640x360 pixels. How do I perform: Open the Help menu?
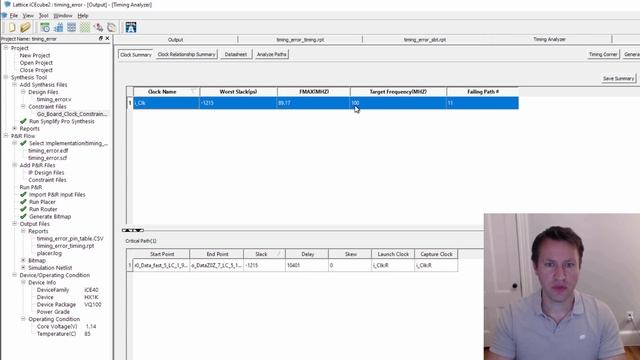click(x=83, y=16)
